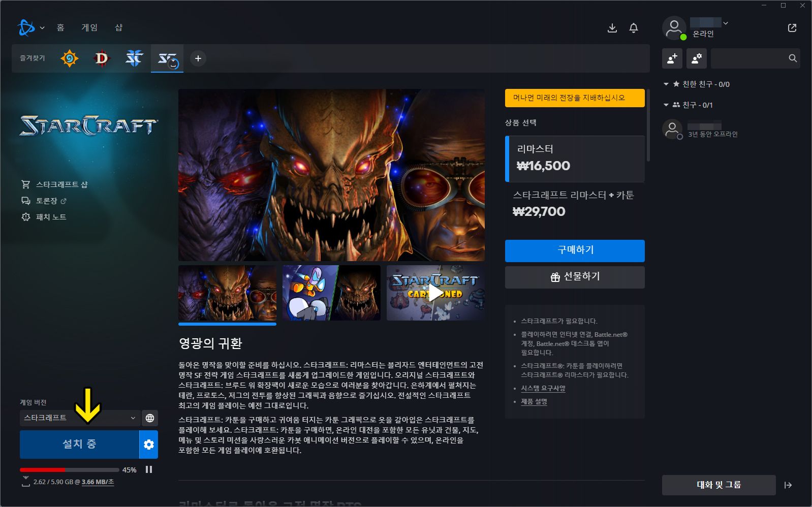Select the offline friend entry

[x=731, y=130]
